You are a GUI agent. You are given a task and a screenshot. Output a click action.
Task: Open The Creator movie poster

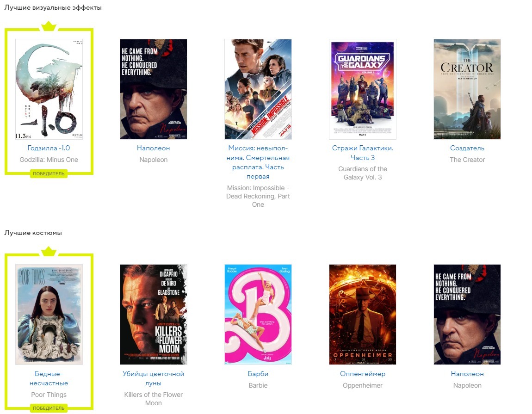pyautogui.click(x=467, y=89)
